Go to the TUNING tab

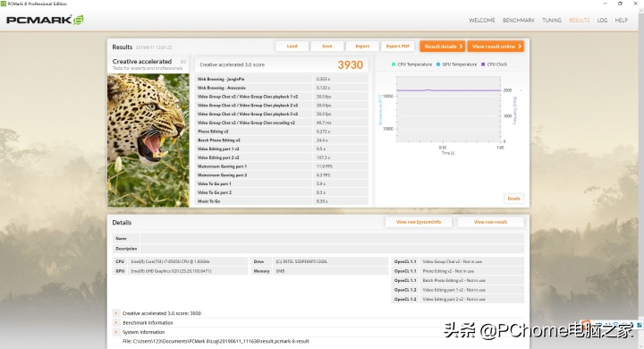click(x=552, y=21)
